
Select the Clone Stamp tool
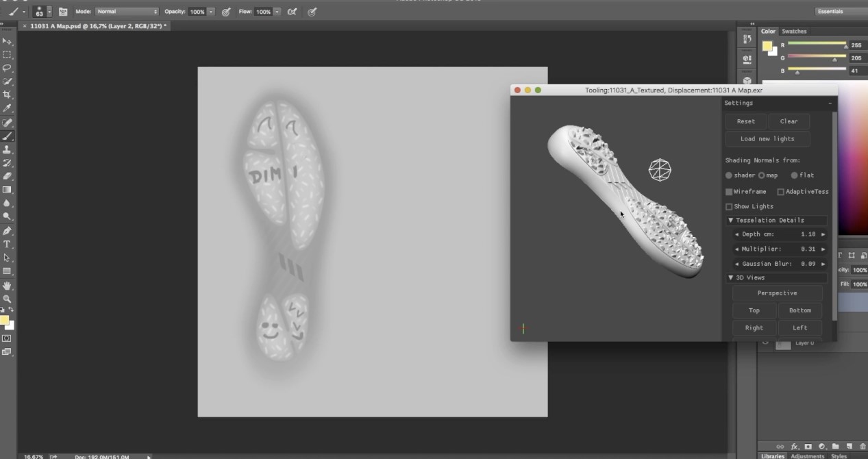[7, 149]
